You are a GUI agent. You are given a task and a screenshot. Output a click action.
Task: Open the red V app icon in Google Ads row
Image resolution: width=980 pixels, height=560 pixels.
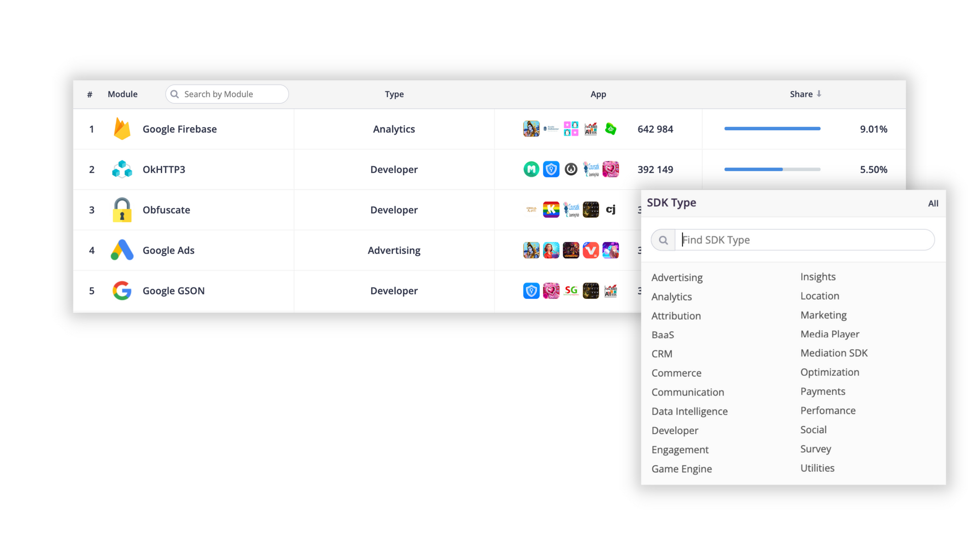tap(591, 250)
